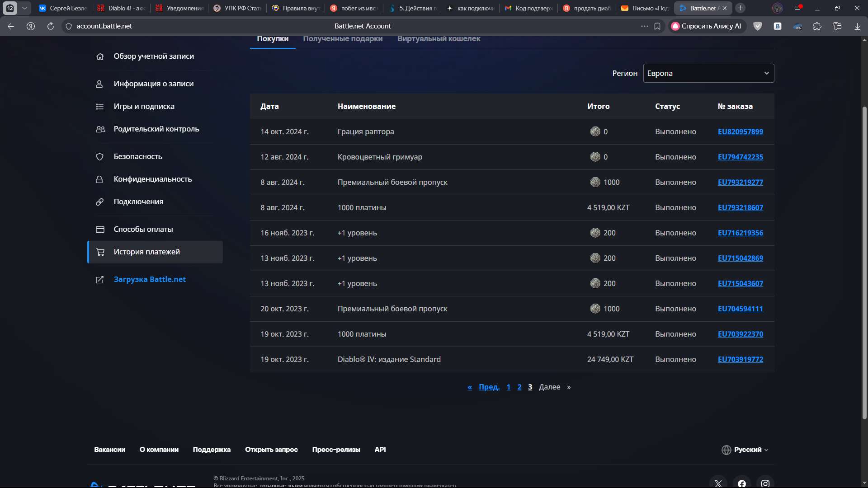The width and height of the screenshot is (868, 488).
Task: Click the lock icon for Конфиденциальность
Action: click(x=99, y=179)
